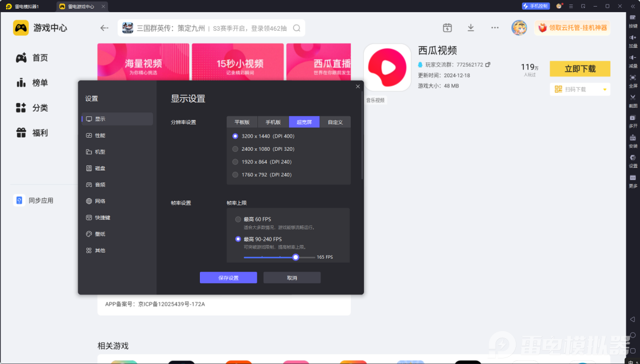Switch to 平板版 resolution tab
The height and width of the screenshot is (364, 640).
point(242,122)
